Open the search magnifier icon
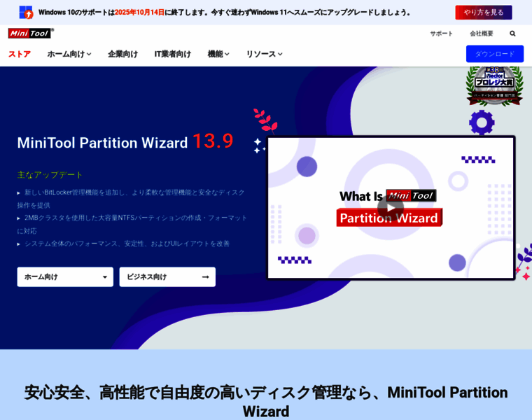 point(512,33)
